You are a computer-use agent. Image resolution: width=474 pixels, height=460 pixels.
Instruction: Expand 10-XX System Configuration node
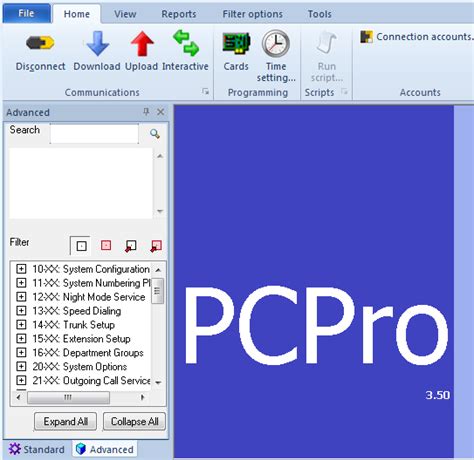(x=21, y=269)
